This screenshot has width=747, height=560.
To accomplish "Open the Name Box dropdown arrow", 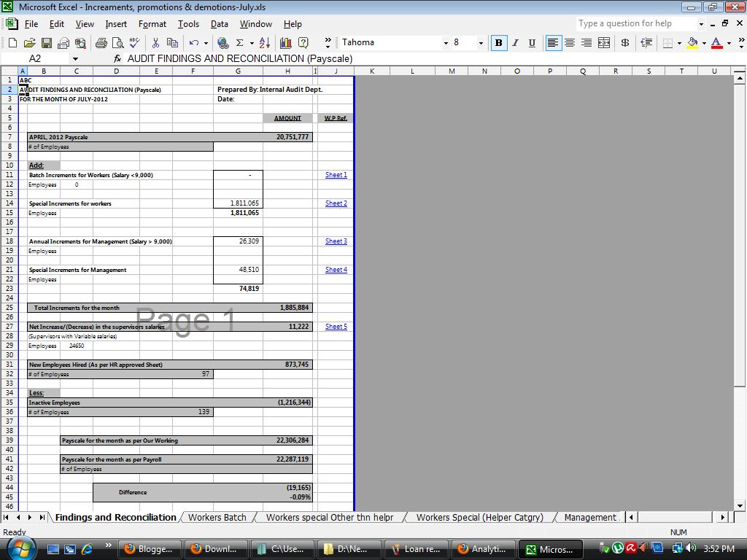I will pyautogui.click(x=75, y=58).
